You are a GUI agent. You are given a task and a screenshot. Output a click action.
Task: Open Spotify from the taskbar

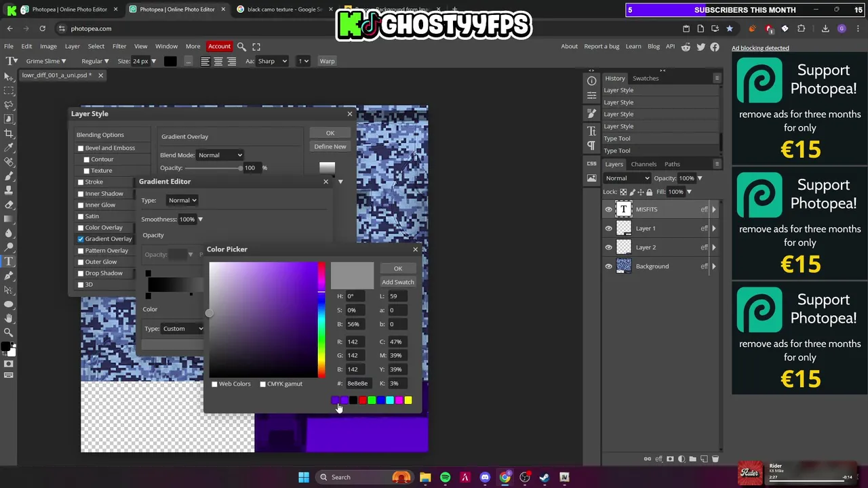pos(445,477)
